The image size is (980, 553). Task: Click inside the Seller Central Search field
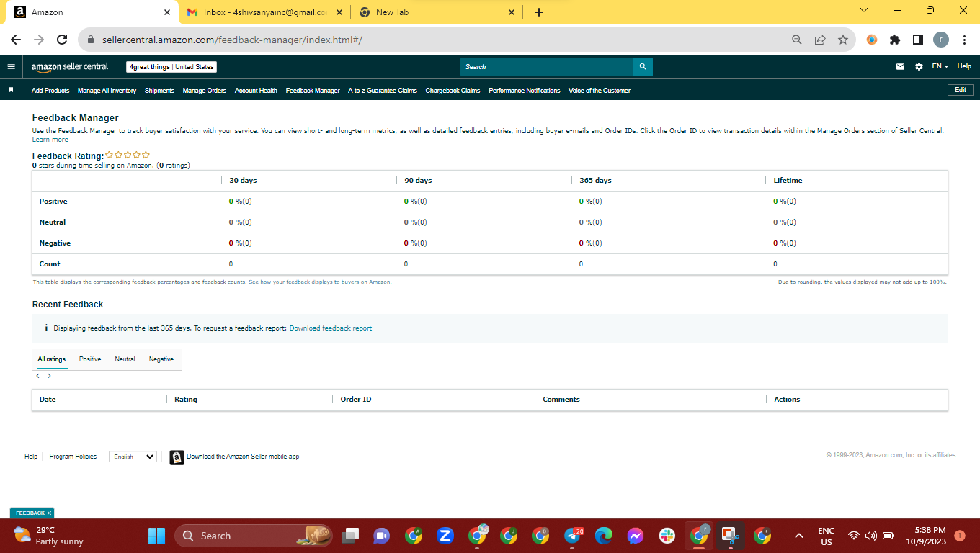click(547, 67)
